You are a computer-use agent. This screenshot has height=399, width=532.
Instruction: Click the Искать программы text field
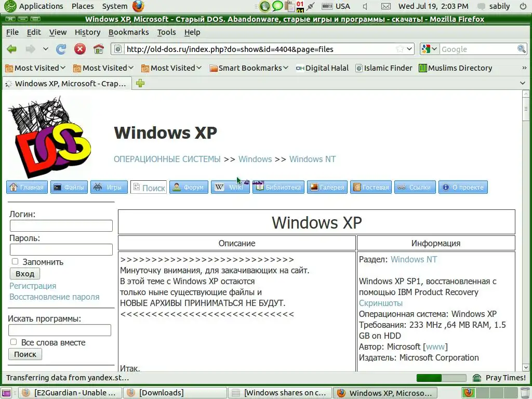coord(60,330)
